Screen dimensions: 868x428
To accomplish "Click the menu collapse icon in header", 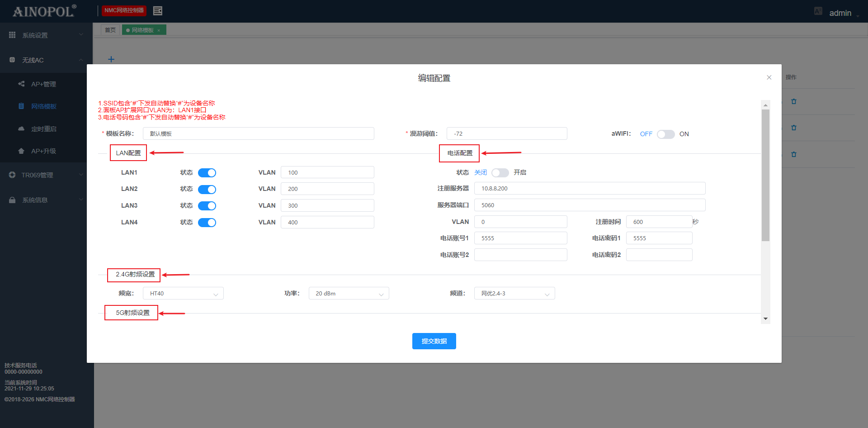I will pyautogui.click(x=157, y=11).
